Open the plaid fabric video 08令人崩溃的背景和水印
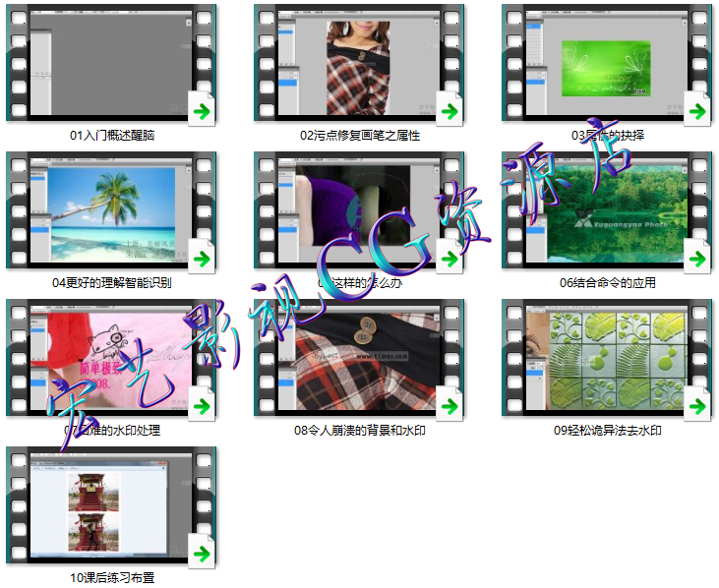719x588 pixels. (359, 358)
